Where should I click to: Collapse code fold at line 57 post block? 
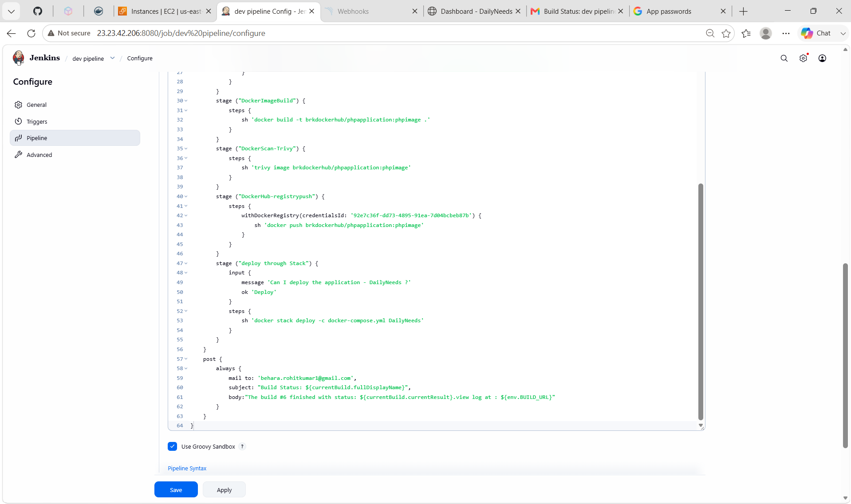click(x=186, y=359)
